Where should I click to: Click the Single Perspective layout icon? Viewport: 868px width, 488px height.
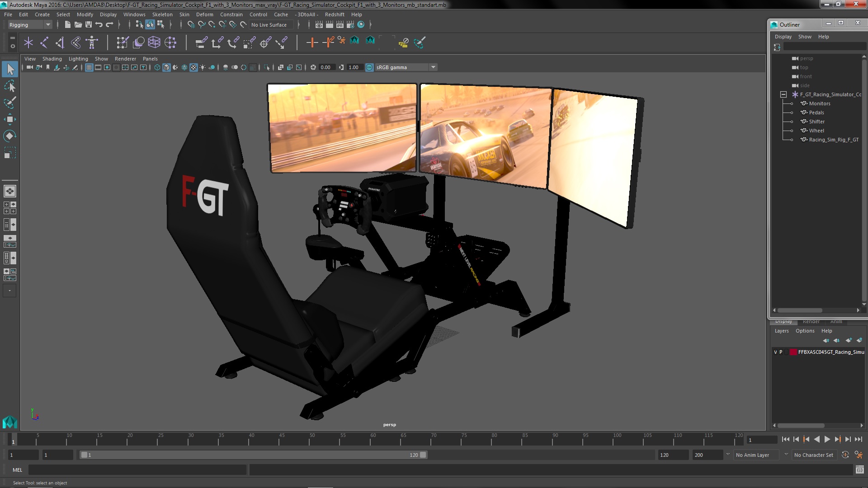[10, 191]
